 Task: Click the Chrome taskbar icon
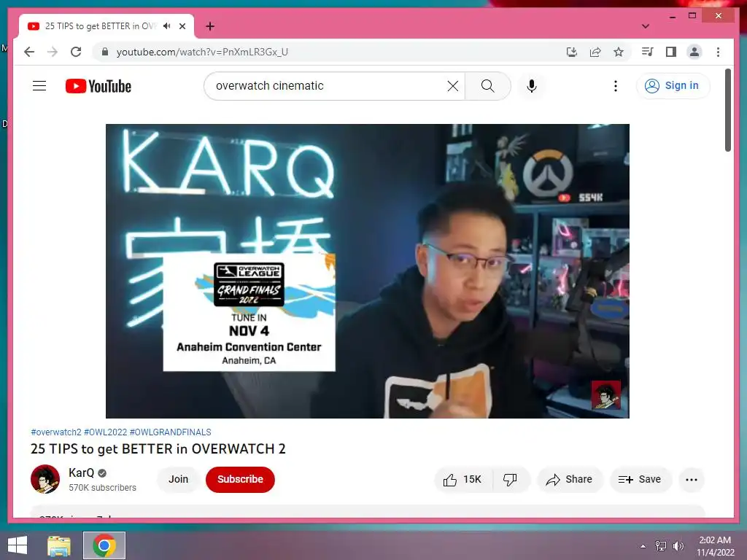click(104, 545)
